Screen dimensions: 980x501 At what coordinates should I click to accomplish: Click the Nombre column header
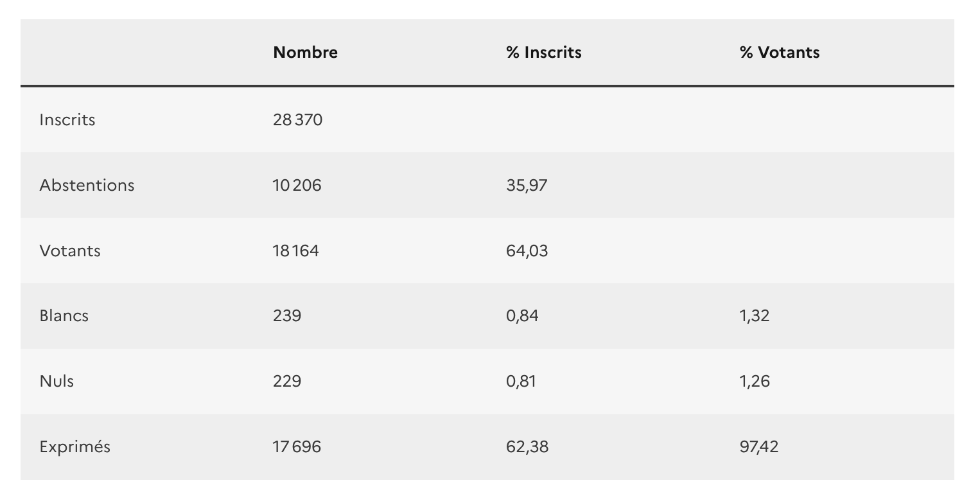pyautogui.click(x=305, y=53)
